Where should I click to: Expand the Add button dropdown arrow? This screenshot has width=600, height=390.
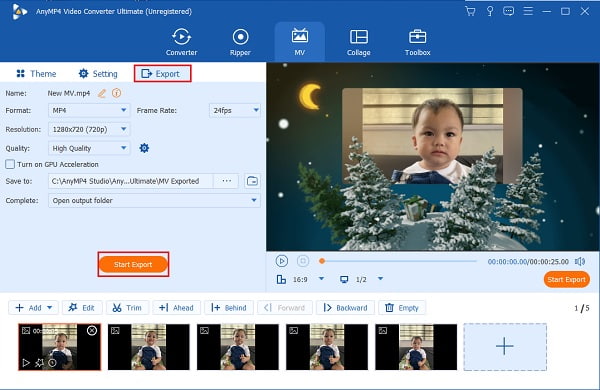point(50,308)
